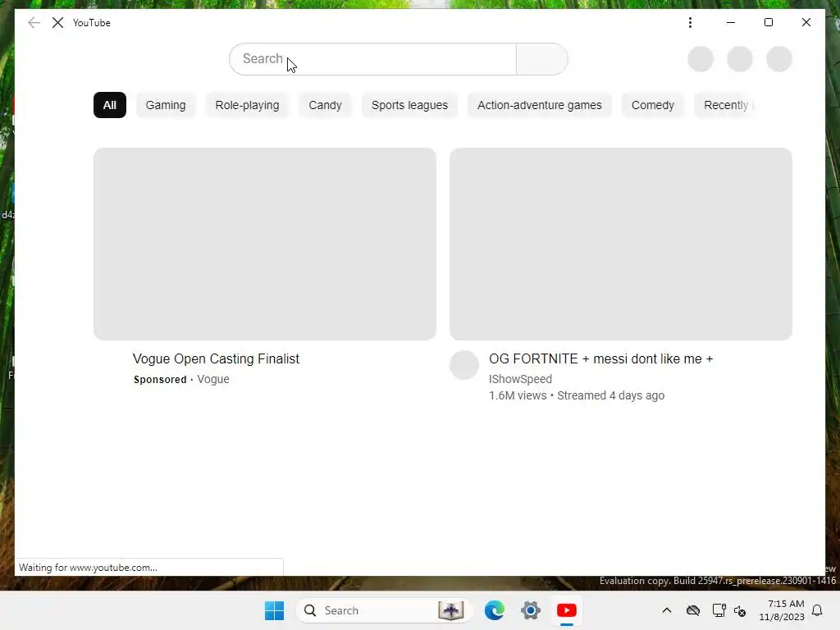Click the search submit button beside the search box
840x630 pixels.
[541, 59]
